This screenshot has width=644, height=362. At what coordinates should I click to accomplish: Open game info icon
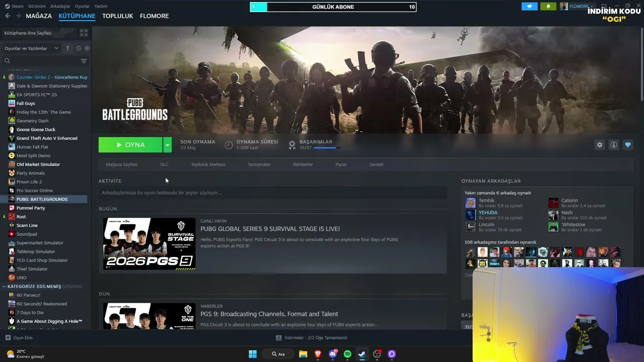point(613,145)
